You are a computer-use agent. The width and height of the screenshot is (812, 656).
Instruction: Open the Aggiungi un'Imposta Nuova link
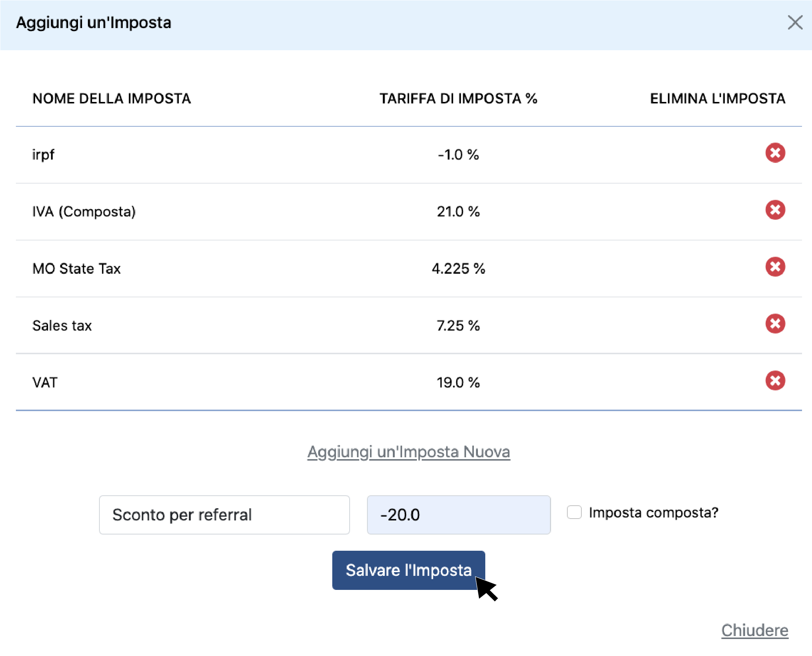click(409, 452)
